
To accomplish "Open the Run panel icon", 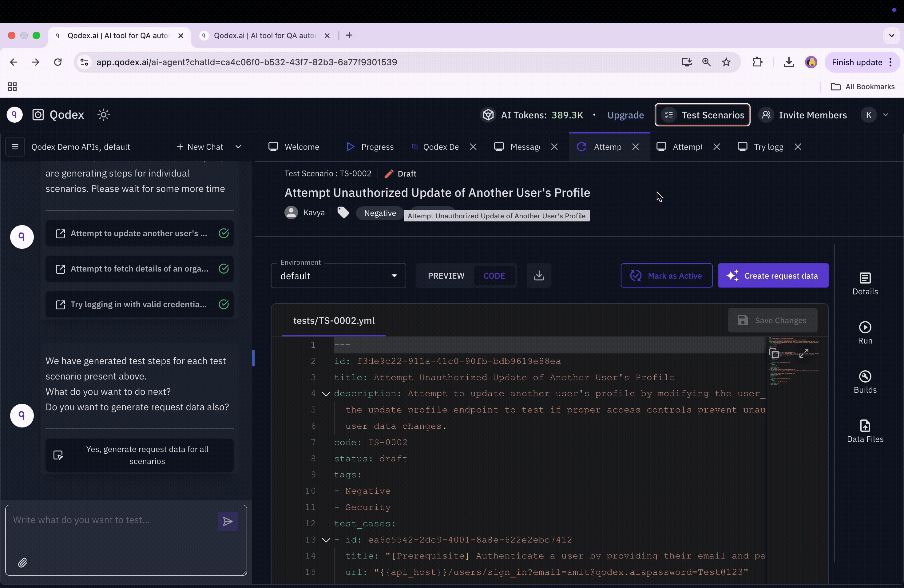I will 865,332.
